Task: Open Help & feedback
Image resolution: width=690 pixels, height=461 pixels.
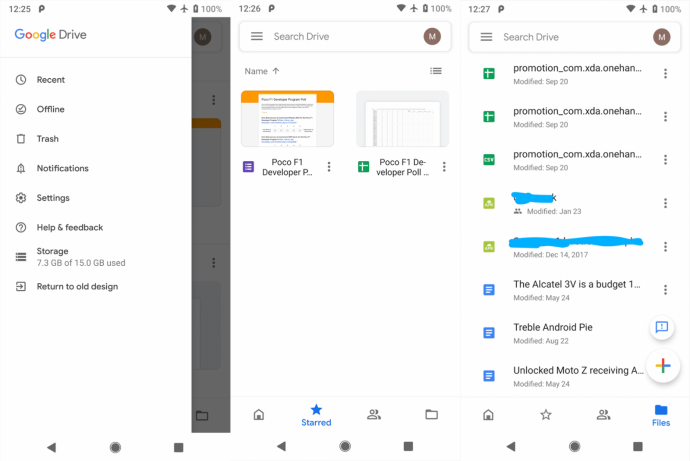Action: tap(95, 227)
